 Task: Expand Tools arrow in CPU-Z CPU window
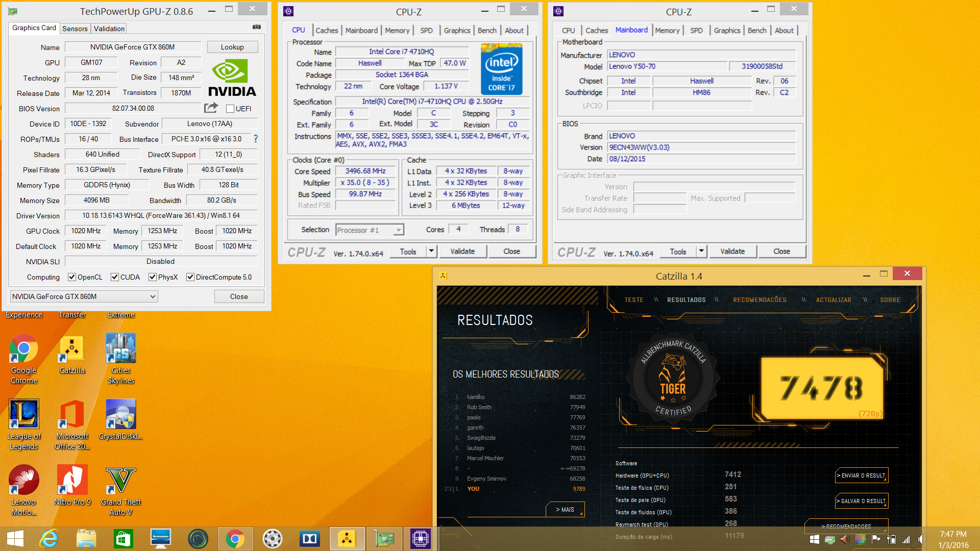[x=431, y=251]
